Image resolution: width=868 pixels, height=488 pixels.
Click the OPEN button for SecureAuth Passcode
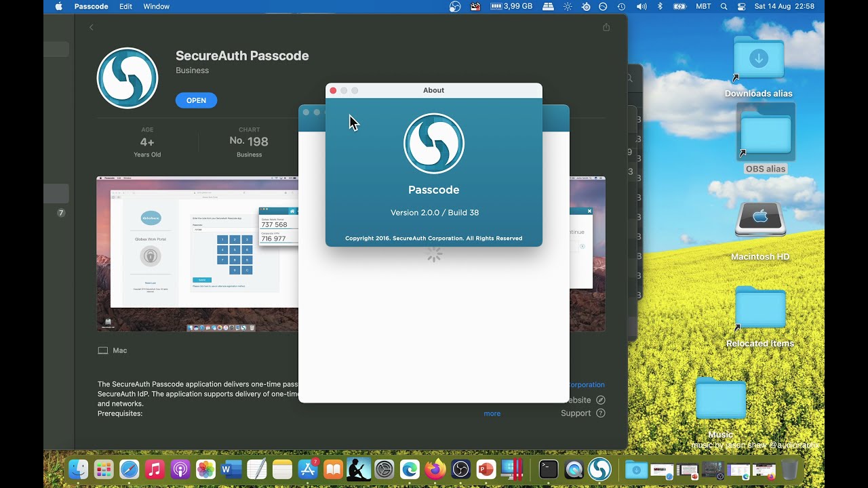tap(196, 100)
